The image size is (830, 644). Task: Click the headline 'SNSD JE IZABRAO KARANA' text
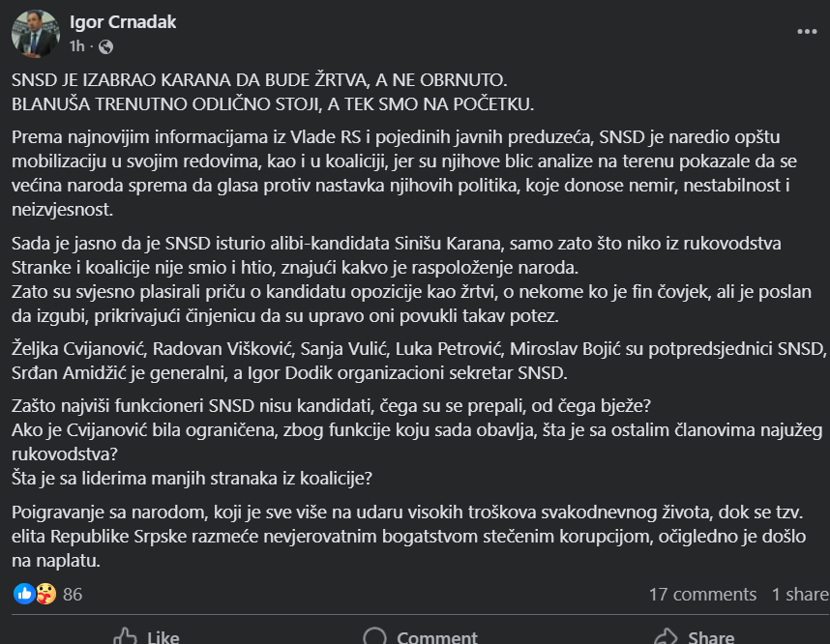click(x=258, y=83)
